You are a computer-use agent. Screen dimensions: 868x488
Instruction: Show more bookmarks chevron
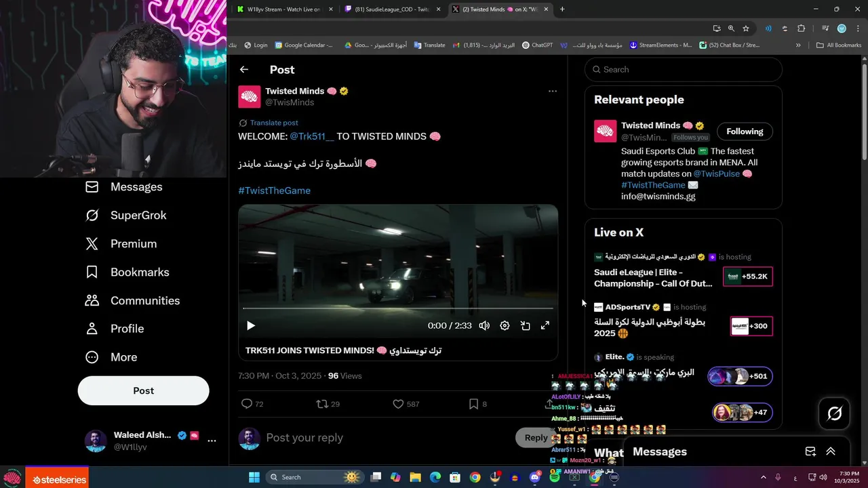(798, 45)
